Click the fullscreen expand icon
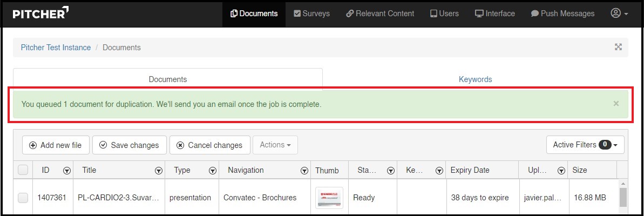This screenshot has height=216, width=644. (618, 47)
